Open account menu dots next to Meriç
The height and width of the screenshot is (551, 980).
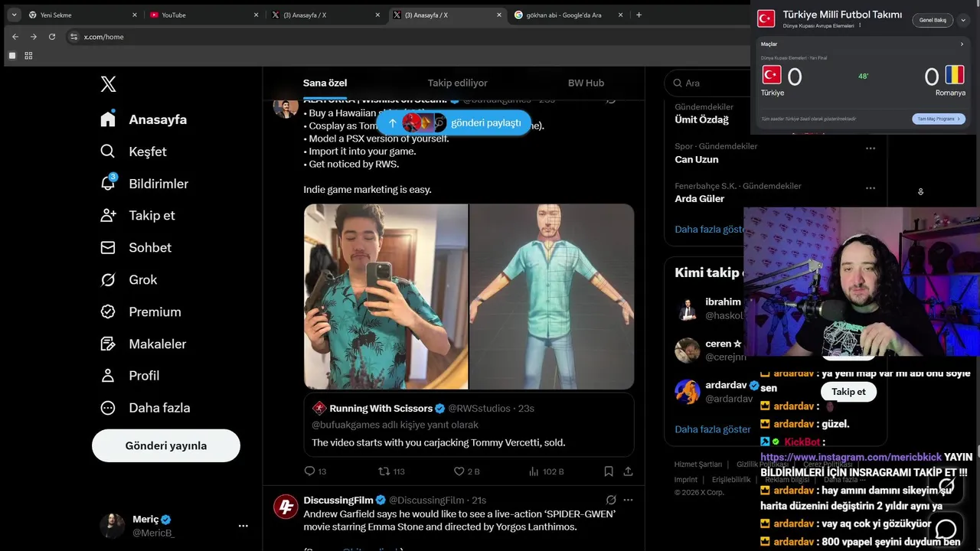(x=243, y=526)
